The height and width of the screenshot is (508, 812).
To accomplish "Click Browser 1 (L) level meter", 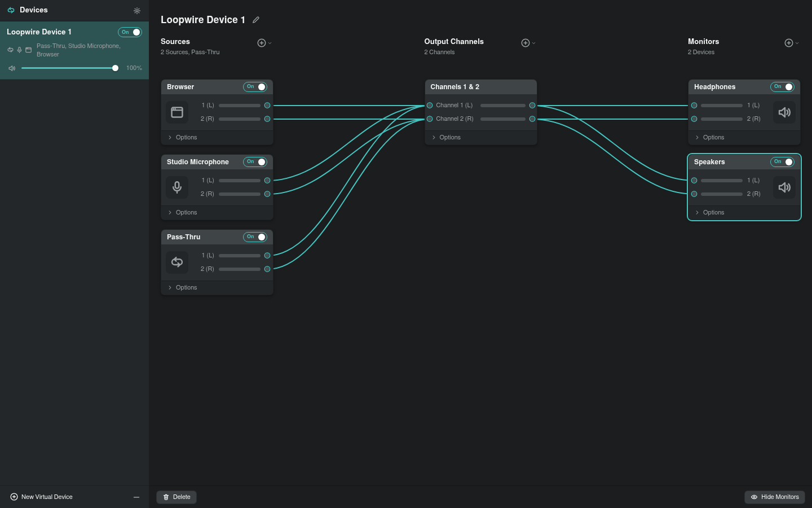I will [240, 106].
